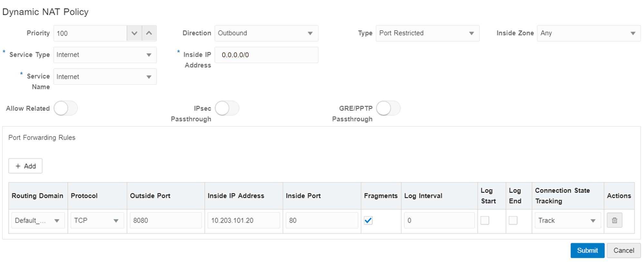This screenshot has height=262, width=644.
Task: Open the Direction dropdown showing Outbound
Action: [x=266, y=33]
